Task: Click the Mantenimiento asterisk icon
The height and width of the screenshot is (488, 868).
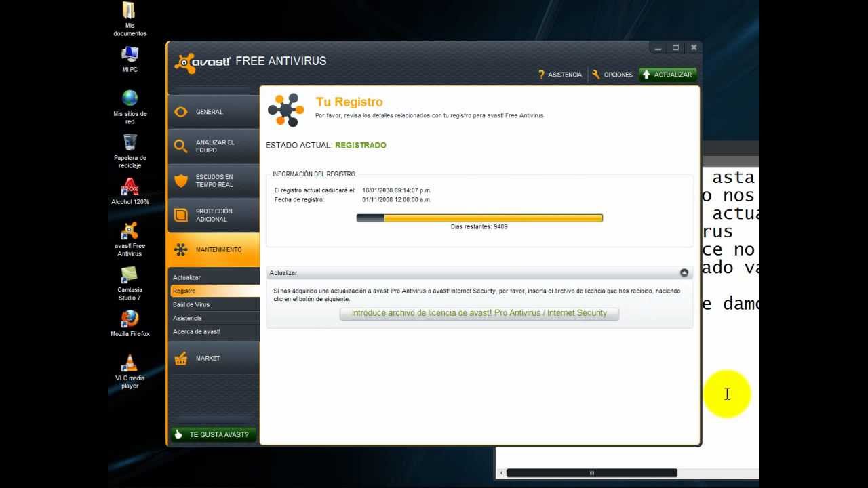Action: tap(181, 249)
